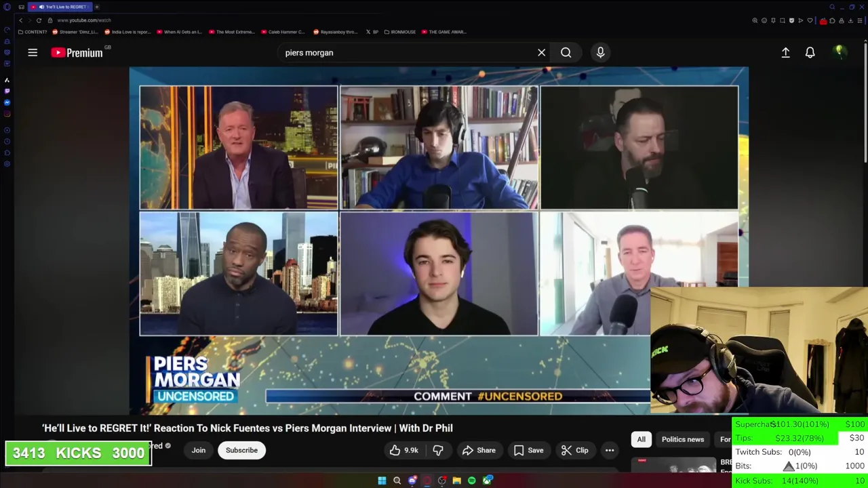Share the video
Viewport: 868px width, 488px height.
pos(479,450)
